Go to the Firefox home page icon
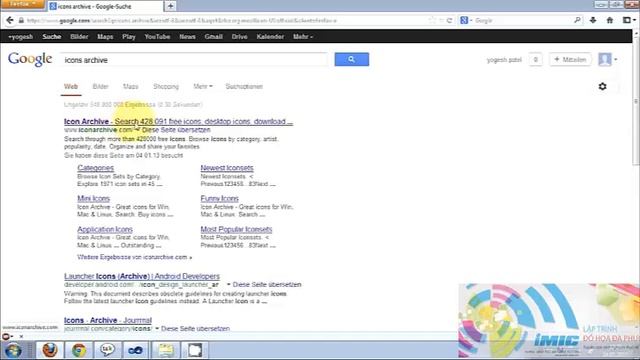 click(x=610, y=20)
